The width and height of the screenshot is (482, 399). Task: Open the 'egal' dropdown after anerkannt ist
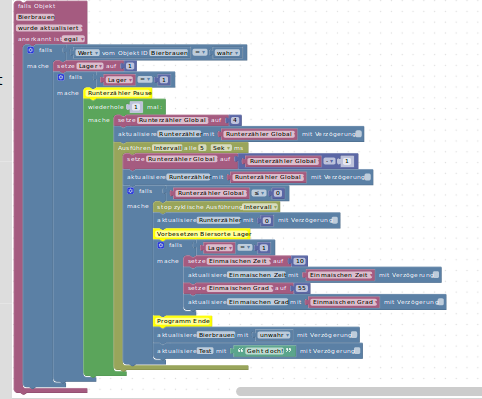(73, 39)
